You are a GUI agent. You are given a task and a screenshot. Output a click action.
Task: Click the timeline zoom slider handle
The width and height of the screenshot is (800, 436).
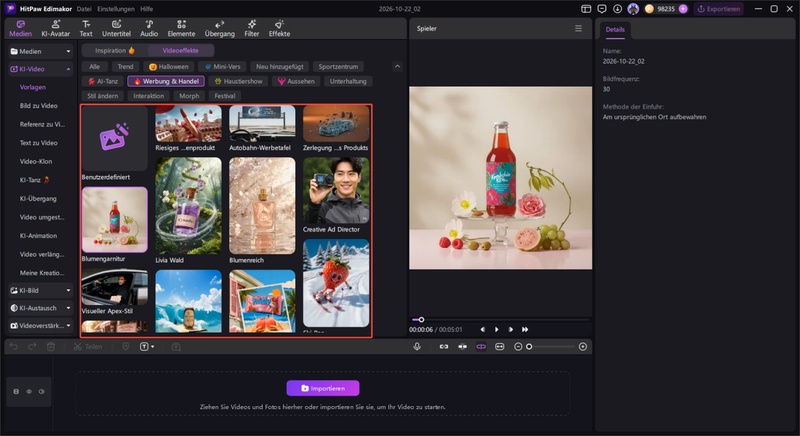[x=529, y=347]
